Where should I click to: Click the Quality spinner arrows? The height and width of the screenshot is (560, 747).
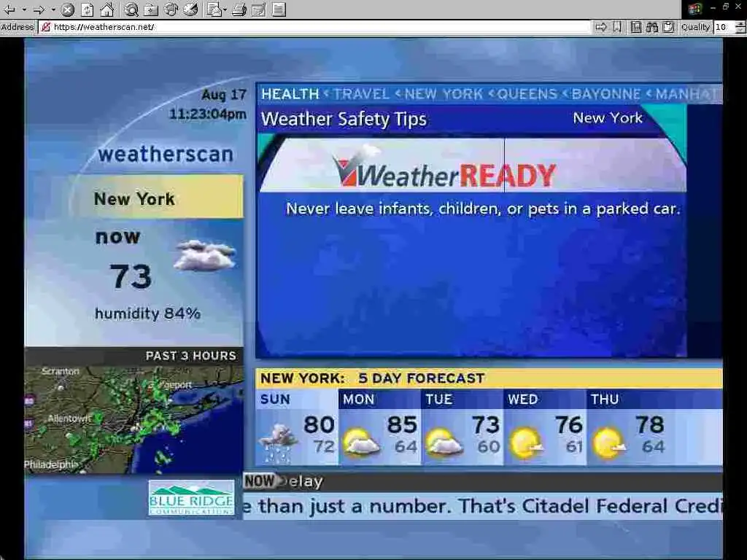[740, 27]
